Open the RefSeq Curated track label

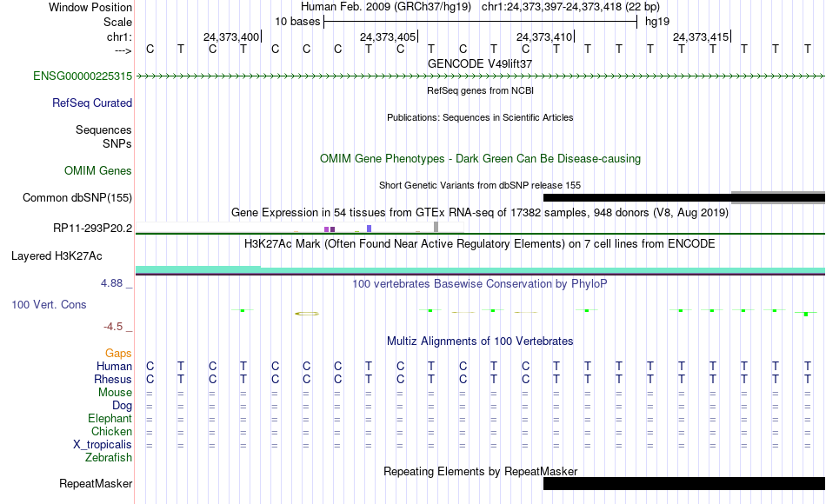pyautogui.click(x=92, y=103)
